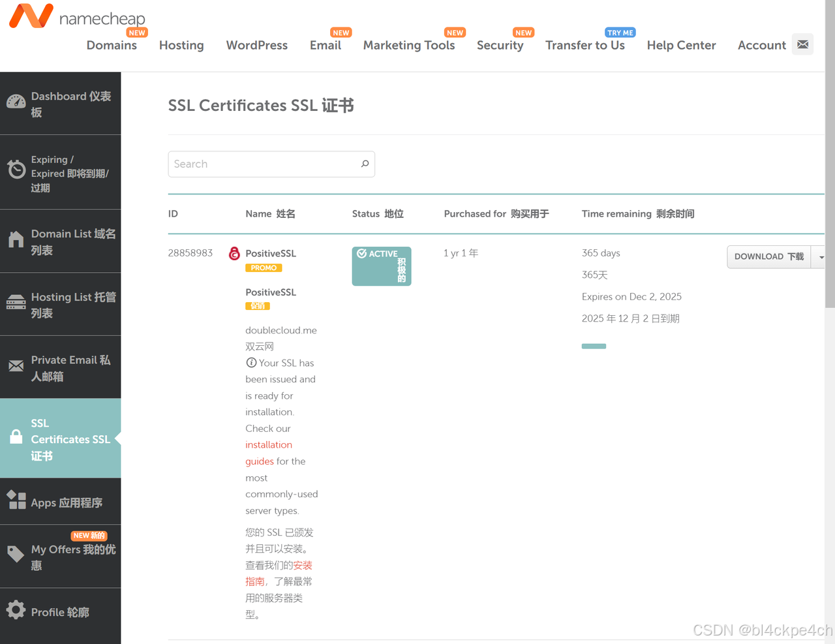This screenshot has height=644, width=835.
Task: Click the Domain List house icon
Action: (16, 240)
